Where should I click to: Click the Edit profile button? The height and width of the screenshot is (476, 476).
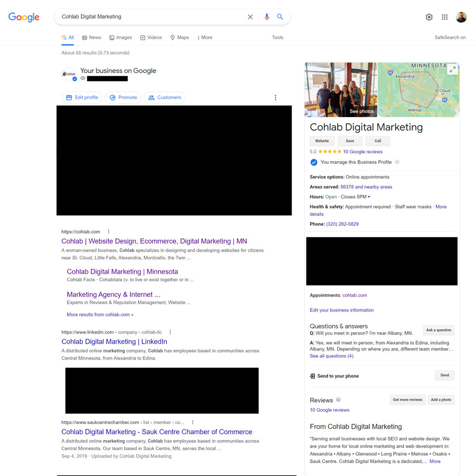coord(82,98)
